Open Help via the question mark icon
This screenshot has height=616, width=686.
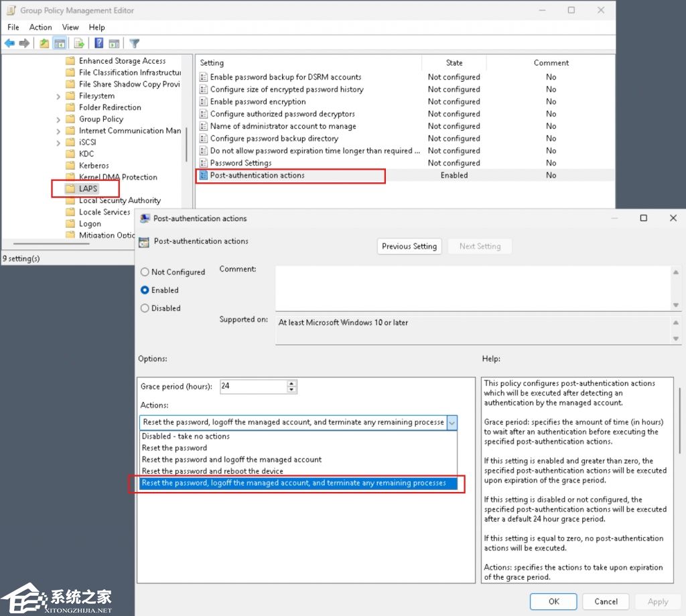click(x=98, y=44)
